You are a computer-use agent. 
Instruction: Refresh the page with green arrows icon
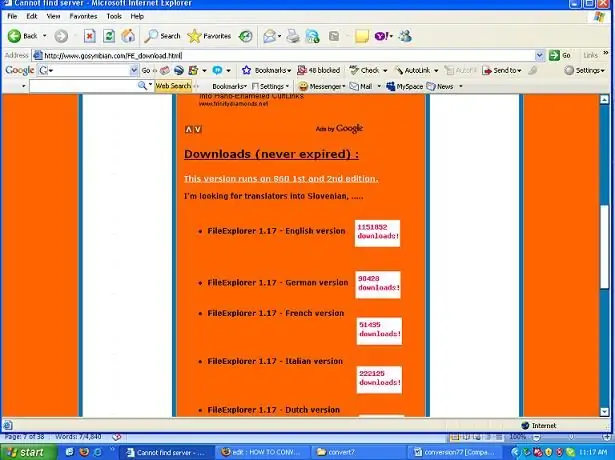tap(109, 36)
